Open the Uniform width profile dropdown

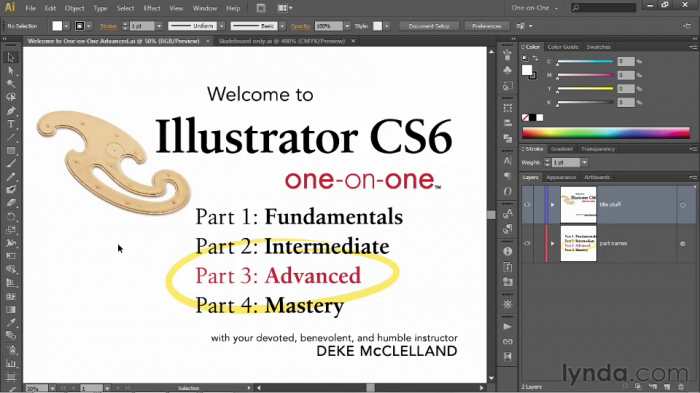click(x=221, y=26)
